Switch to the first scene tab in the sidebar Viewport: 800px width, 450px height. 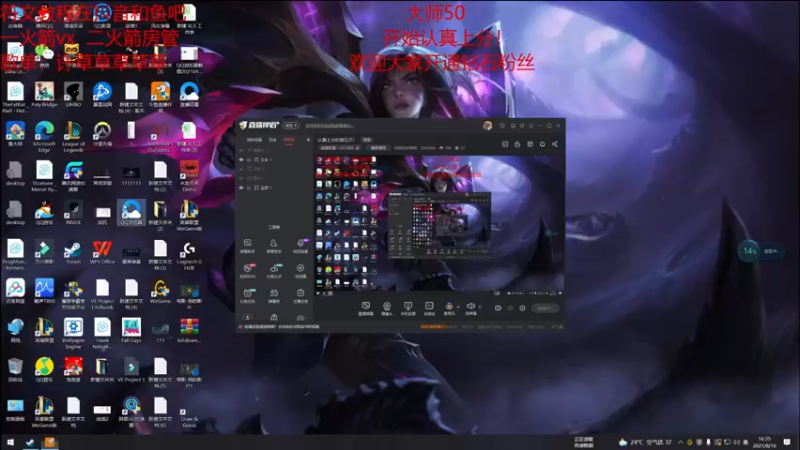tap(254, 140)
